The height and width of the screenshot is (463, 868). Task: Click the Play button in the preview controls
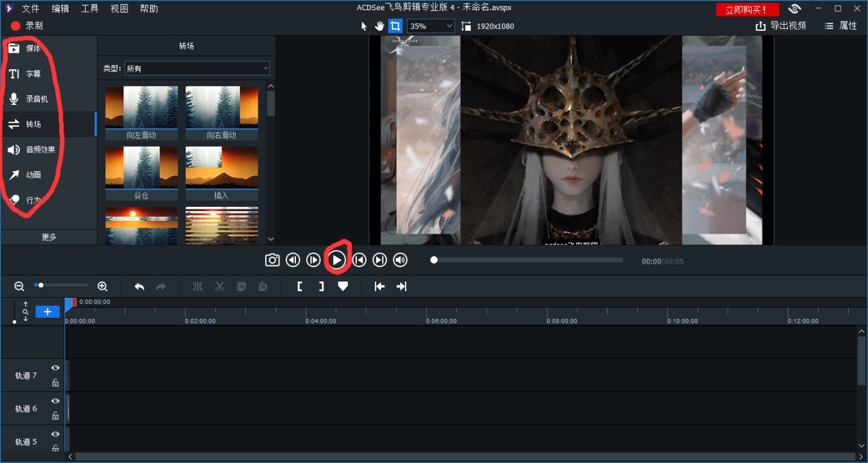(336, 260)
